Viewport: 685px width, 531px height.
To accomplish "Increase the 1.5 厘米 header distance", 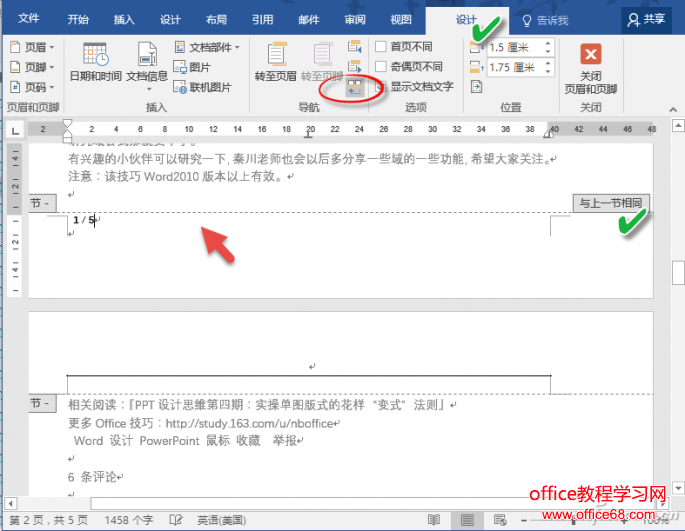I will pos(548,43).
